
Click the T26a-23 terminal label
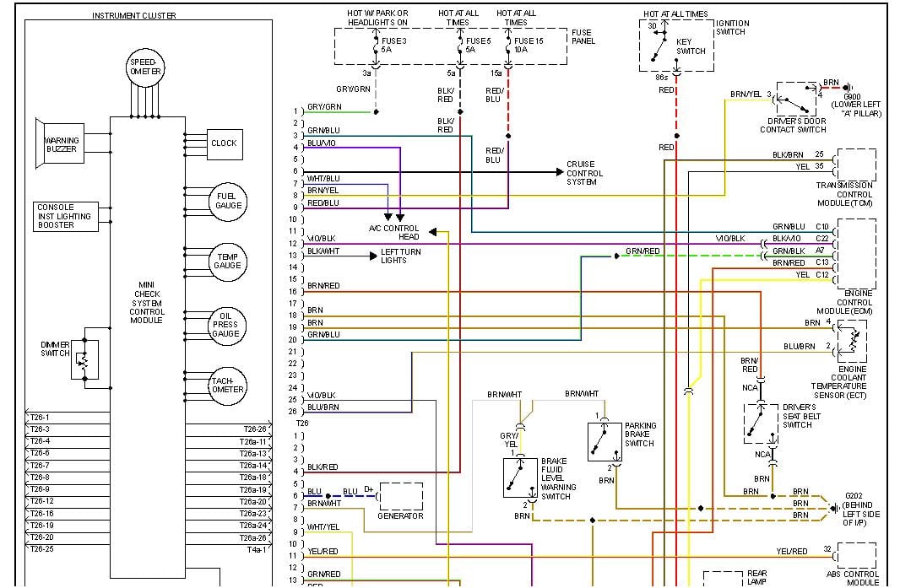pos(253,514)
